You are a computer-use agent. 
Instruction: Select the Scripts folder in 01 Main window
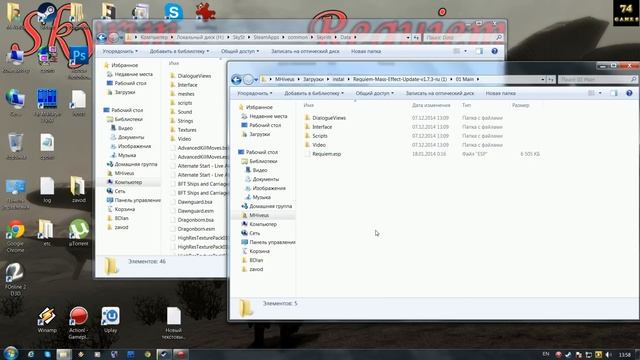pyautogui.click(x=320, y=136)
